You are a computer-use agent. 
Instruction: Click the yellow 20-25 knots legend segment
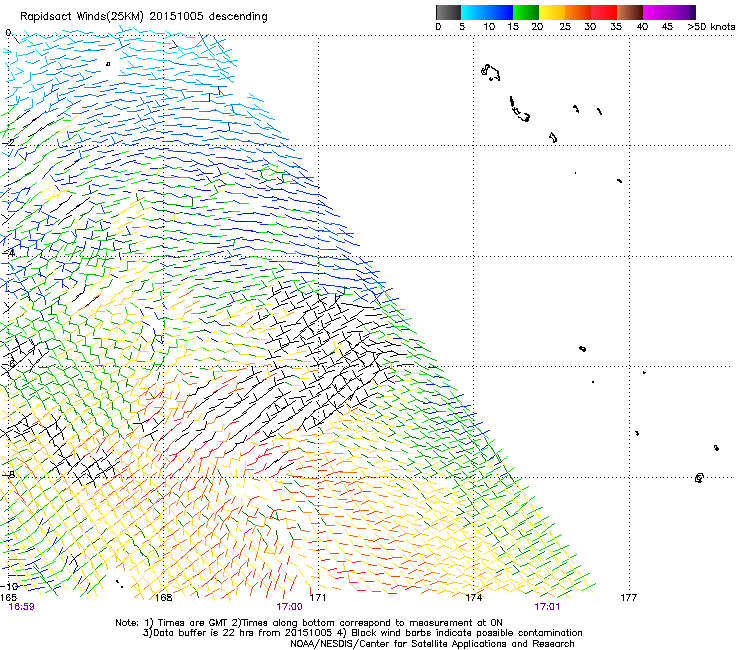[552, 12]
